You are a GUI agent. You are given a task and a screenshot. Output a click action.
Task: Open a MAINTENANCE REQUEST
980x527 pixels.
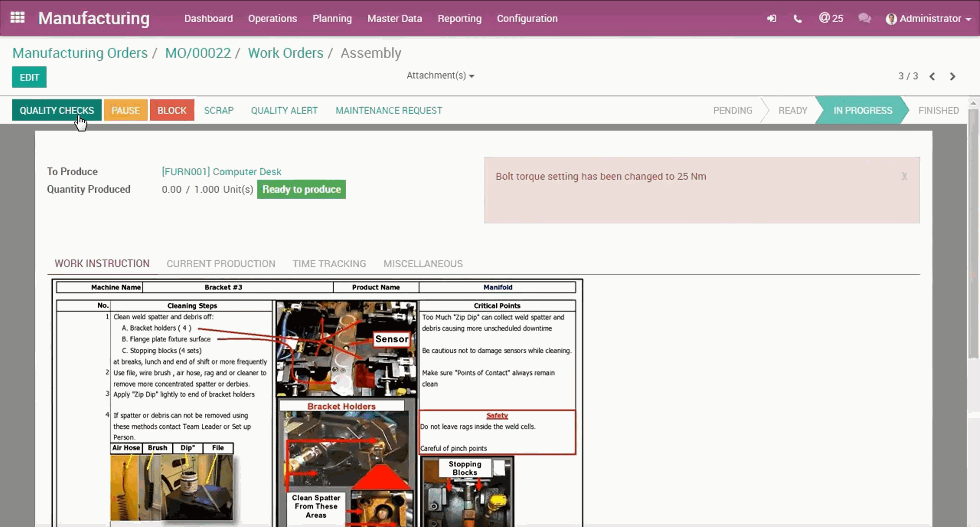click(388, 110)
